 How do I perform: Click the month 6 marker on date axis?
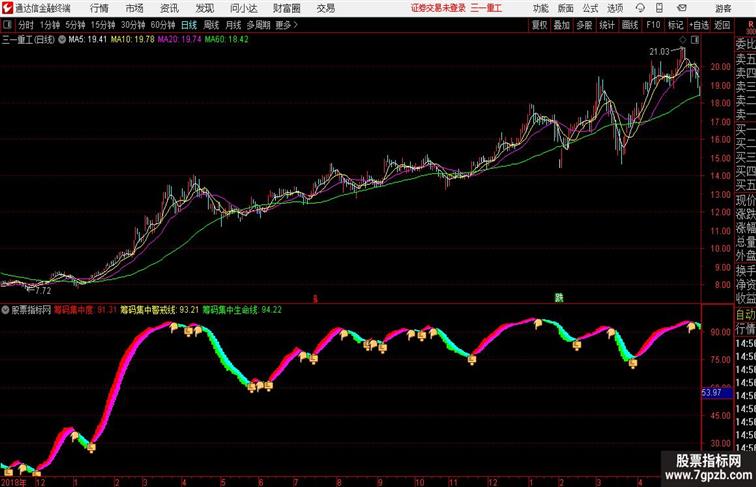[x=261, y=482]
